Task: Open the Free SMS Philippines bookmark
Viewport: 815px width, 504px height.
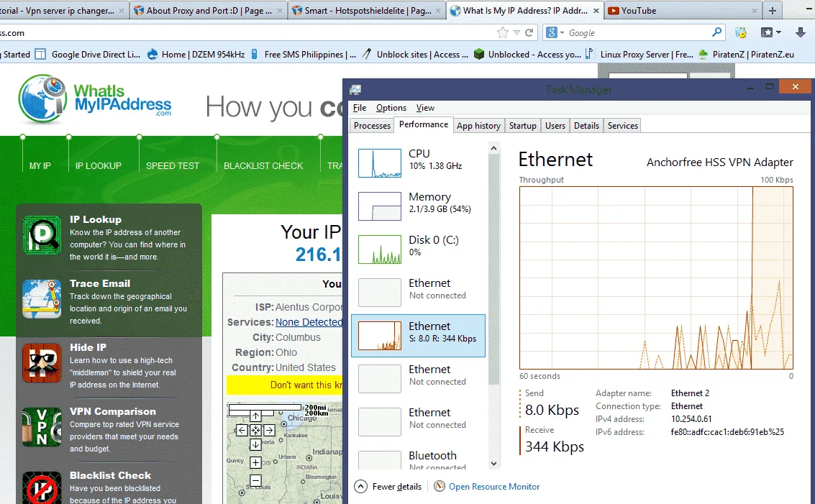Action: tap(304, 54)
